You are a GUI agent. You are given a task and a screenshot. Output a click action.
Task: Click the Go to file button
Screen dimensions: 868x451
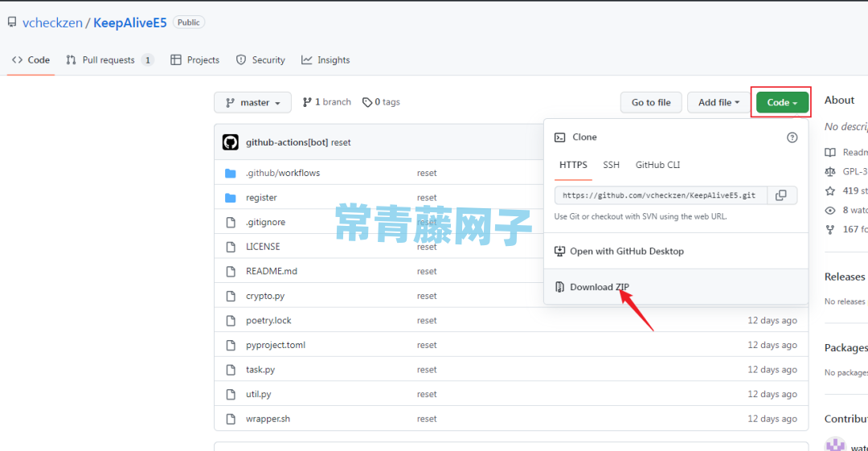tap(651, 103)
